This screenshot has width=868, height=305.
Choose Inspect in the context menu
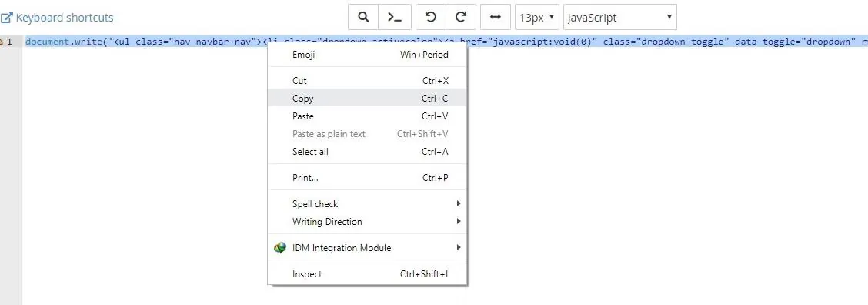point(367,274)
